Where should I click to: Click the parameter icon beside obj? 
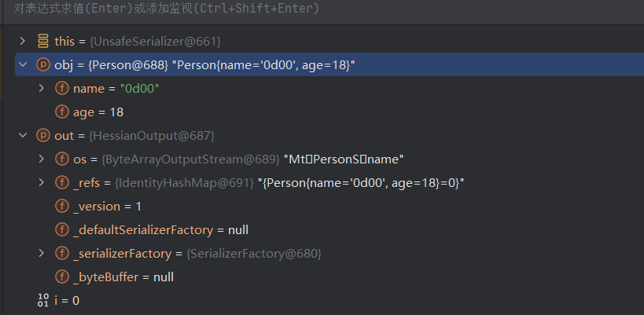point(42,64)
